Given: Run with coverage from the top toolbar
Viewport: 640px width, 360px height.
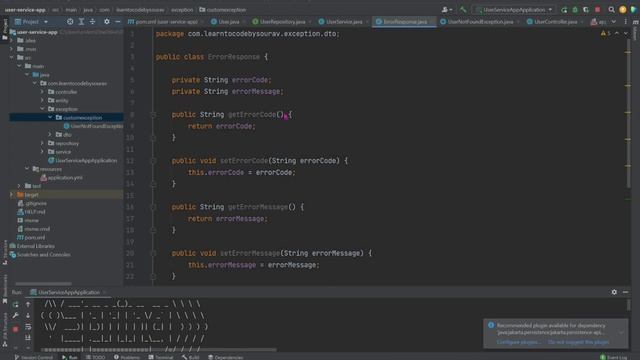Looking at the screenshot, I should [x=586, y=9].
